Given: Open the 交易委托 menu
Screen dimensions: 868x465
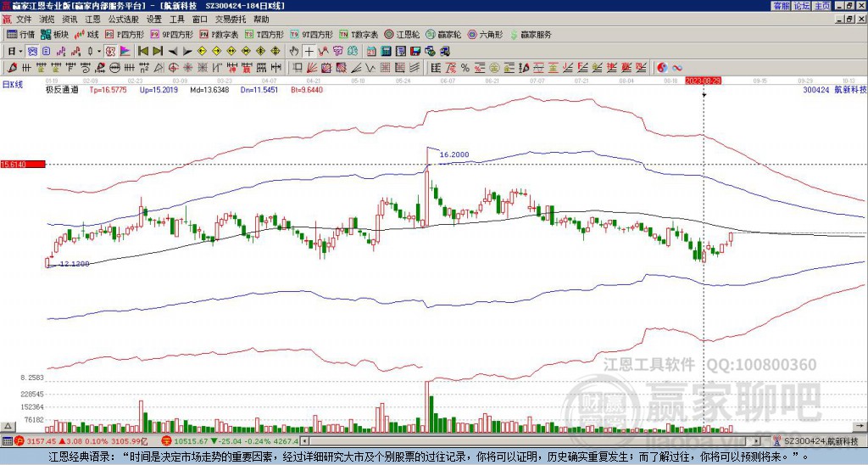Looking at the screenshot, I should [x=231, y=20].
